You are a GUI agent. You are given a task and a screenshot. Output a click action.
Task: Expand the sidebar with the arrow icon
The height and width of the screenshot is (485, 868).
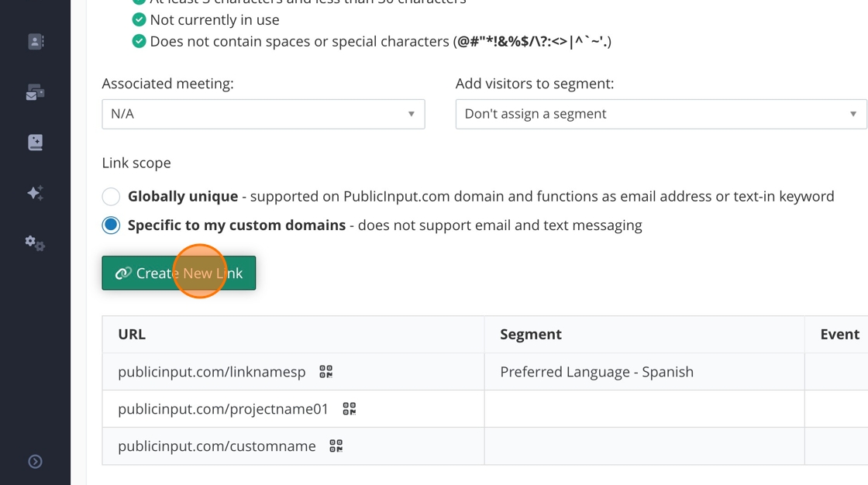click(x=36, y=462)
